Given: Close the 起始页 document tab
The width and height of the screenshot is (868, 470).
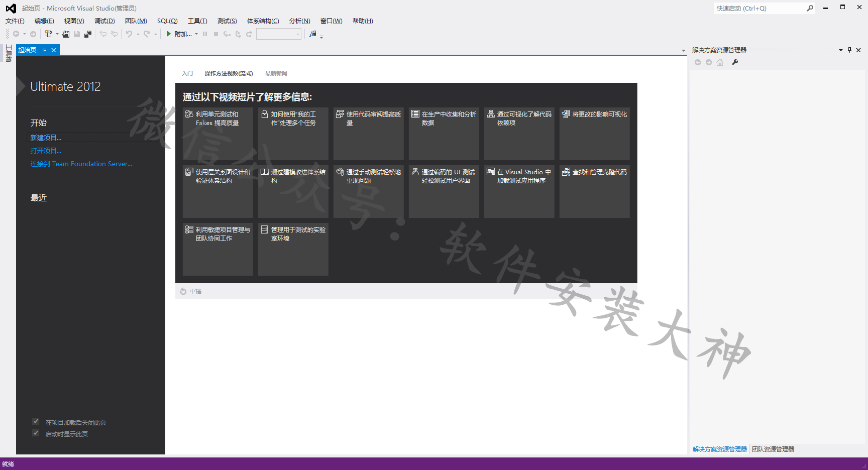Looking at the screenshot, I should coord(54,50).
